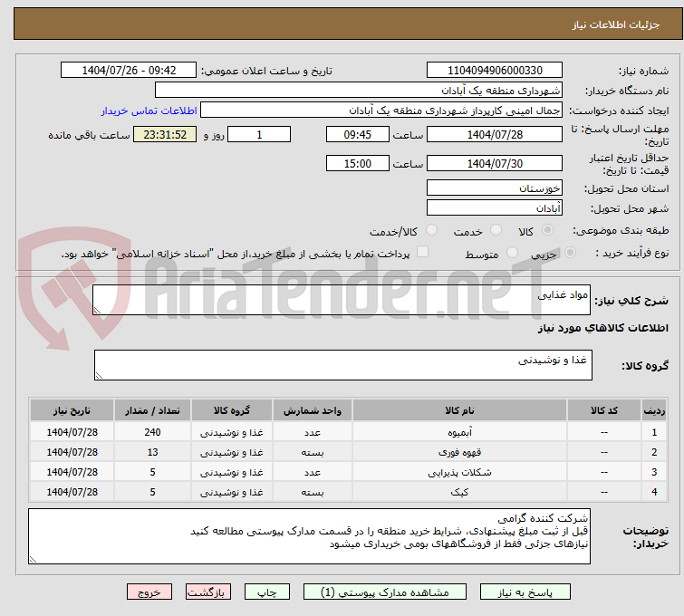Click the requester field جمال امینی
This screenshot has width=684, height=616.
pyautogui.click(x=381, y=111)
